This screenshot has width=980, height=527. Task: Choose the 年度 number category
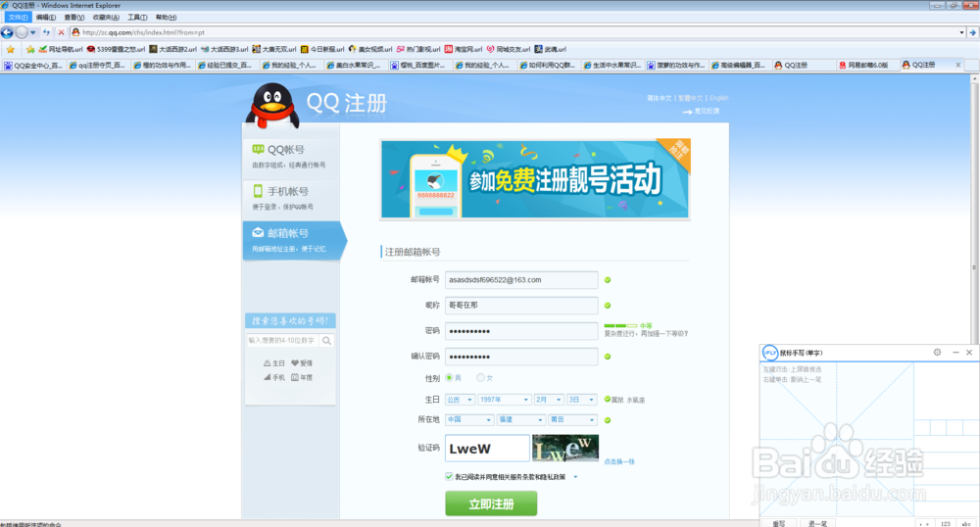click(302, 378)
